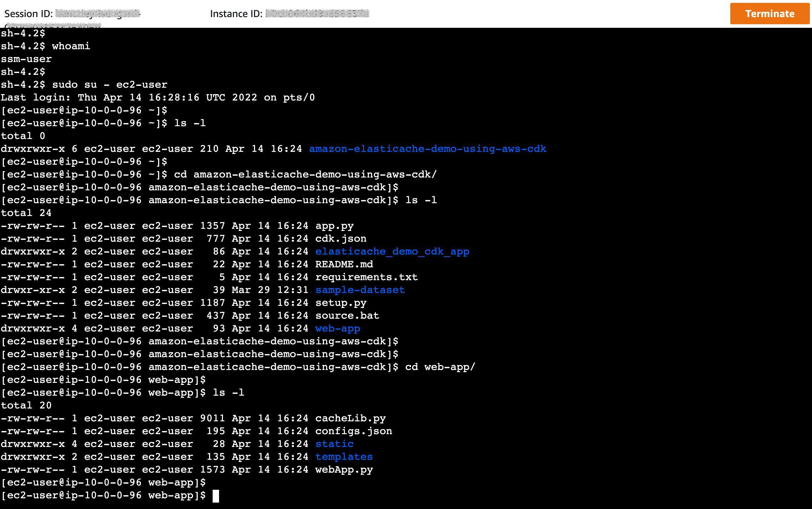Click the templates directory entry
This screenshot has height=509, width=812.
tap(344, 457)
